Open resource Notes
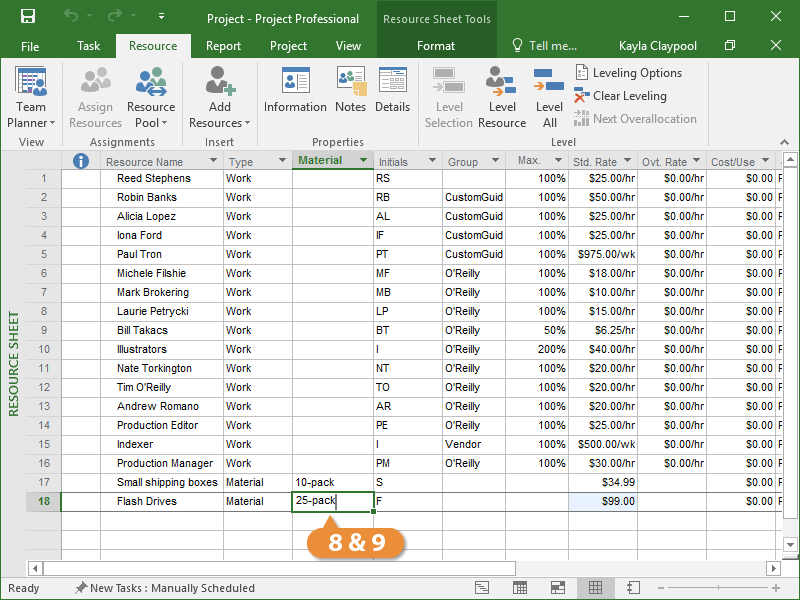This screenshot has height=600, width=800. (350, 90)
